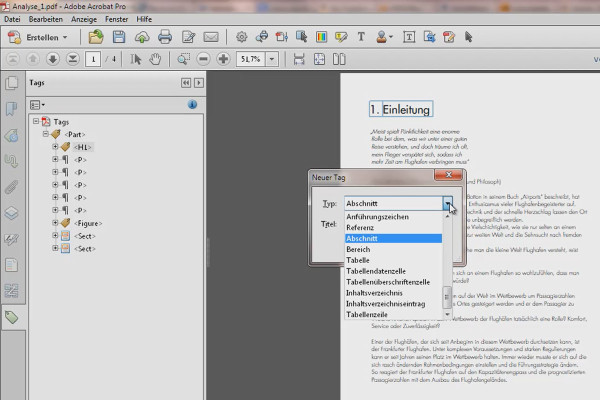Open the Typ dropdown in Neuer Tag dialog
This screenshot has width=600, height=400.
pyautogui.click(x=447, y=204)
